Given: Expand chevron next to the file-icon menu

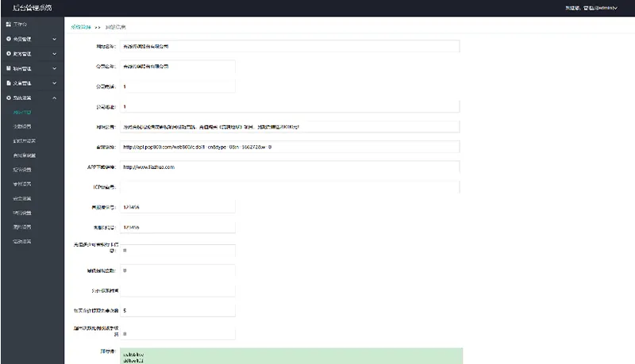Looking at the screenshot, I should click(55, 83).
